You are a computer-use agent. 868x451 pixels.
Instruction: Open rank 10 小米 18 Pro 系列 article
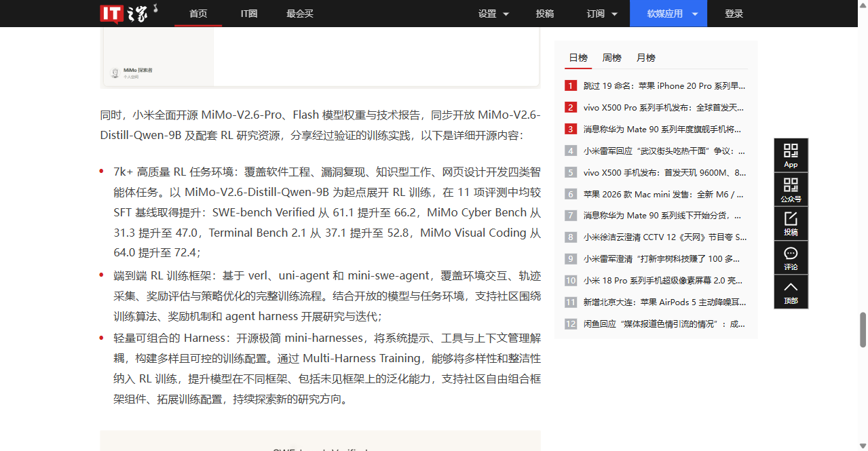click(x=664, y=281)
